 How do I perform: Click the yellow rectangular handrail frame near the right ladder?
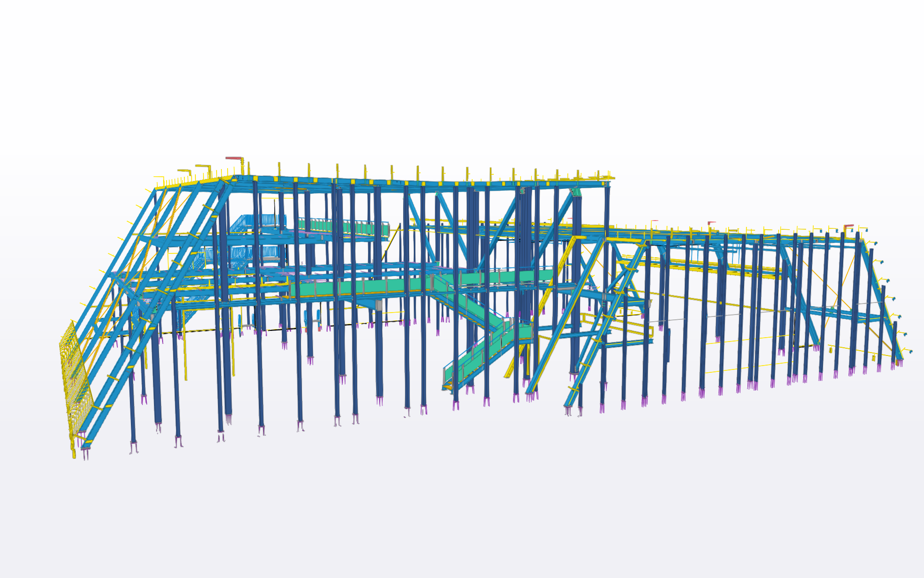(x=617, y=325)
